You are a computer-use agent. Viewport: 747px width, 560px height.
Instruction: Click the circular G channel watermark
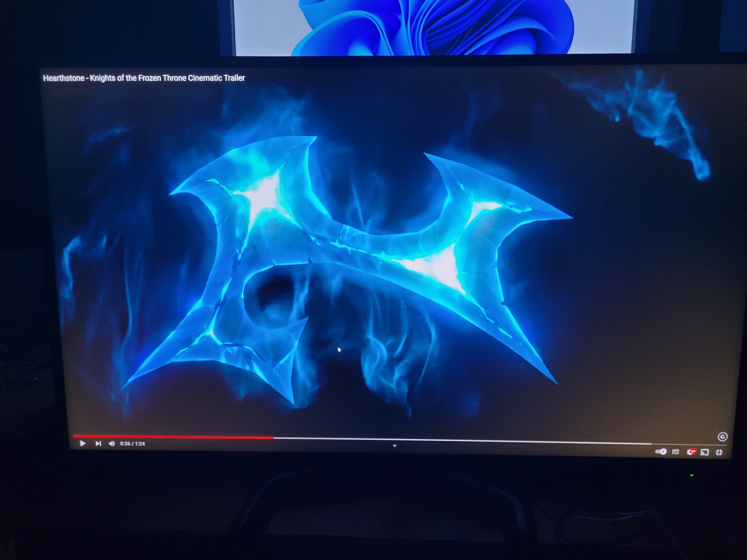(722, 437)
